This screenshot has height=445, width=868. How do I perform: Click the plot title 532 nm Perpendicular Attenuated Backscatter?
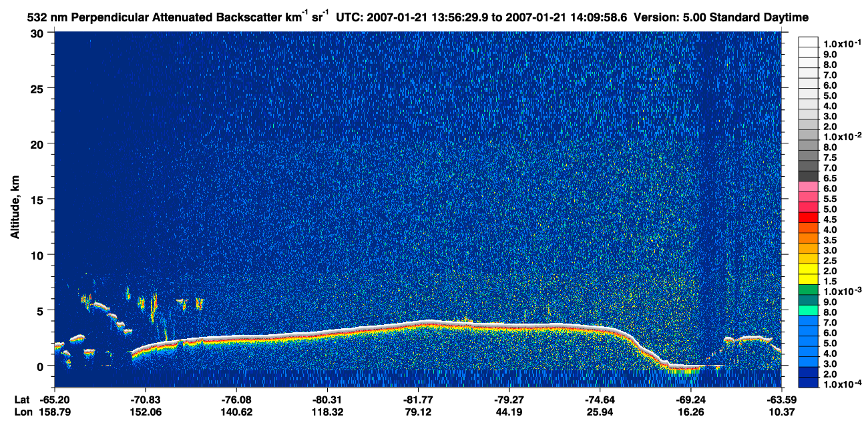pos(155,16)
